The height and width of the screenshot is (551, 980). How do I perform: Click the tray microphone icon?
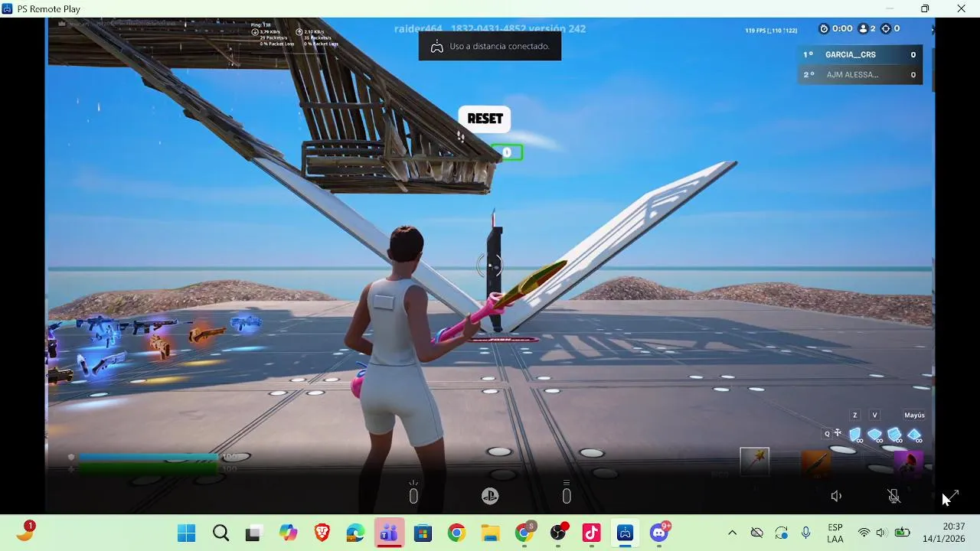point(805,533)
